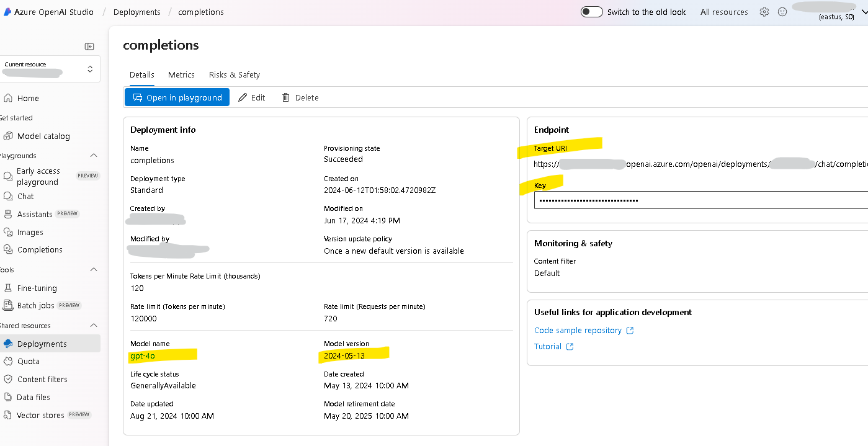Click the Target URI value text

(700, 164)
